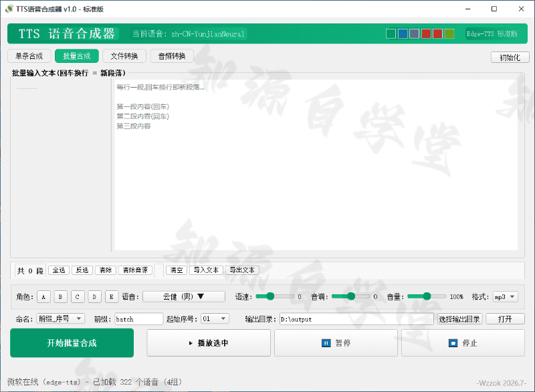The image size is (535, 392).
Task: Pick the purple-gray theme color swatch
Action: coord(414,33)
